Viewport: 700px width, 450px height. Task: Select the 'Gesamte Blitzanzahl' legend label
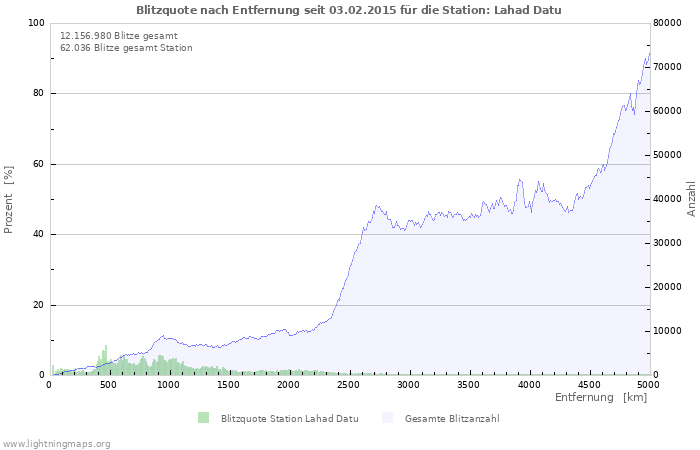pyautogui.click(x=451, y=419)
